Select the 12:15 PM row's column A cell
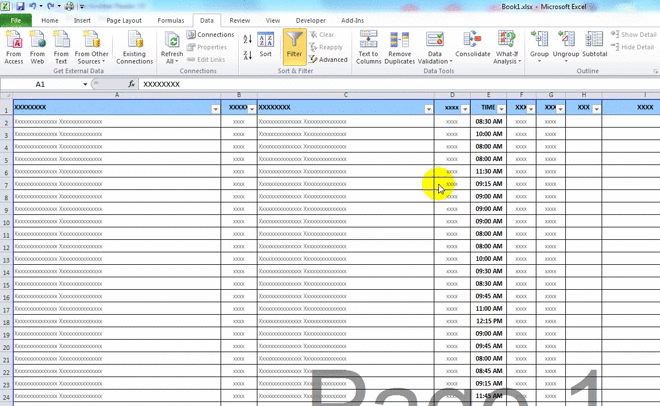The height and width of the screenshot is (406, 660). (117, 321)
